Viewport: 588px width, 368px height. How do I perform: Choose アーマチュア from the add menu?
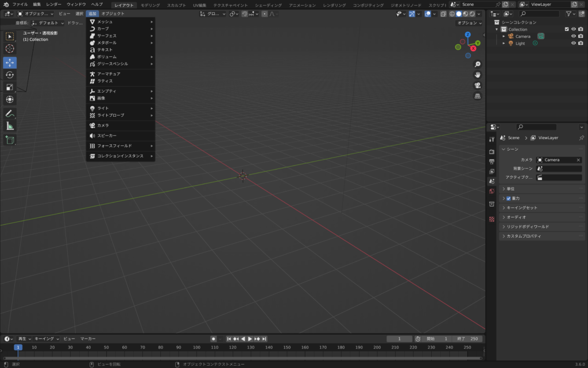coord(121,74)
